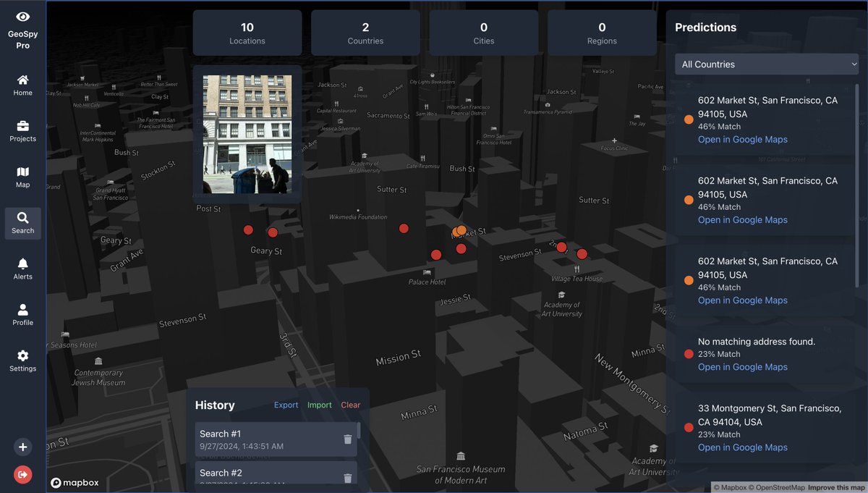Click red dot on 33 Montgomery St prediction
The height and width of the screenshot is (493, 868).
[689, 428]
